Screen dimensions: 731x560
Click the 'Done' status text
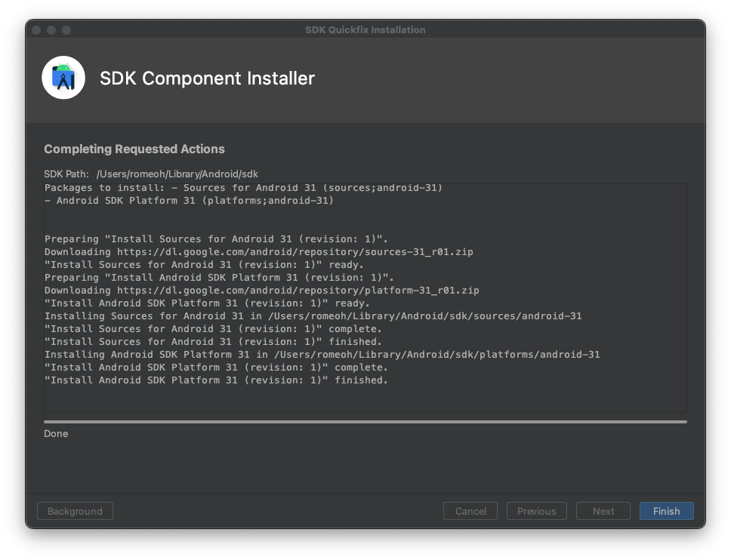(56, 433)
